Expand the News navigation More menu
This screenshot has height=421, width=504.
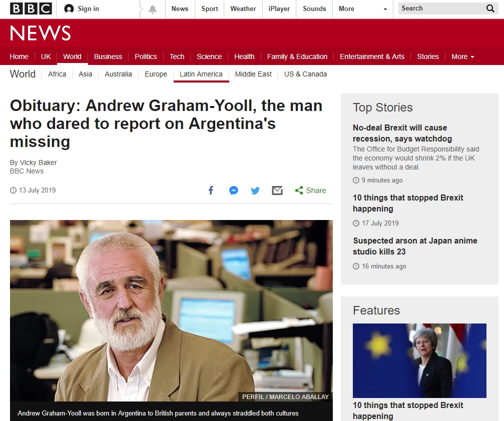(x=462, y=56)
